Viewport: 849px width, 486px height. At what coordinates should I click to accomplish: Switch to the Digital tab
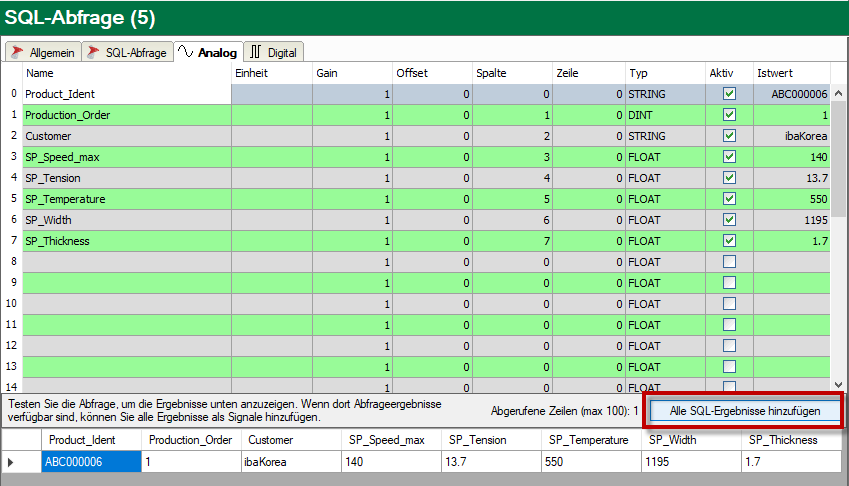(273, 52)
